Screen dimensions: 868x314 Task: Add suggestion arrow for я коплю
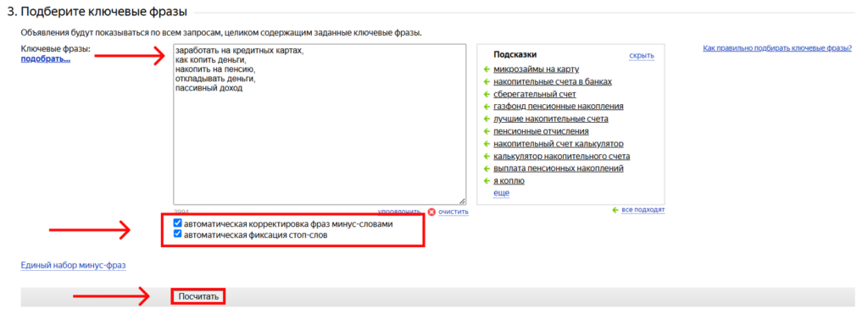487,181
